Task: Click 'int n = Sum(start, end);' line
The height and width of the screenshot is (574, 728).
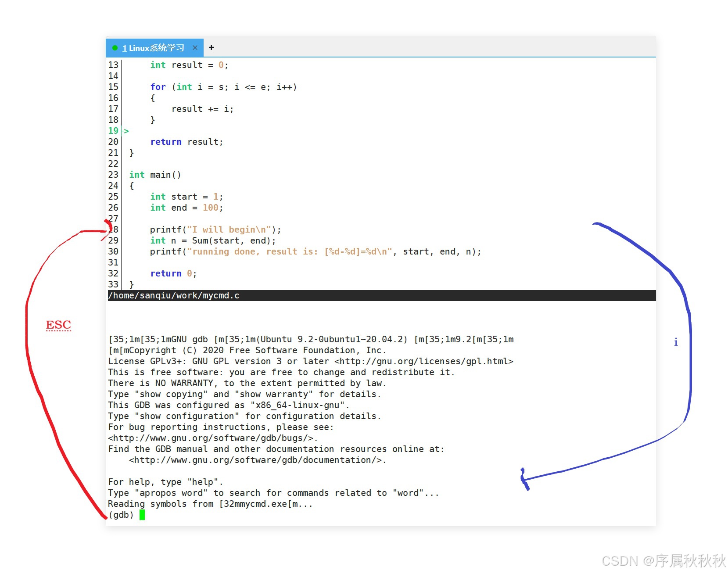Action: click(213, 240)
